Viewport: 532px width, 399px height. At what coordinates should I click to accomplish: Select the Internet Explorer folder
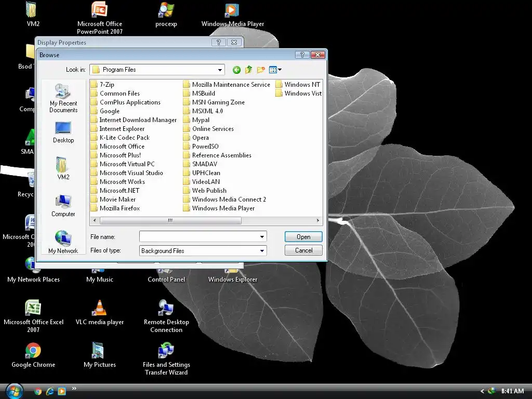(x=118, y=129)
